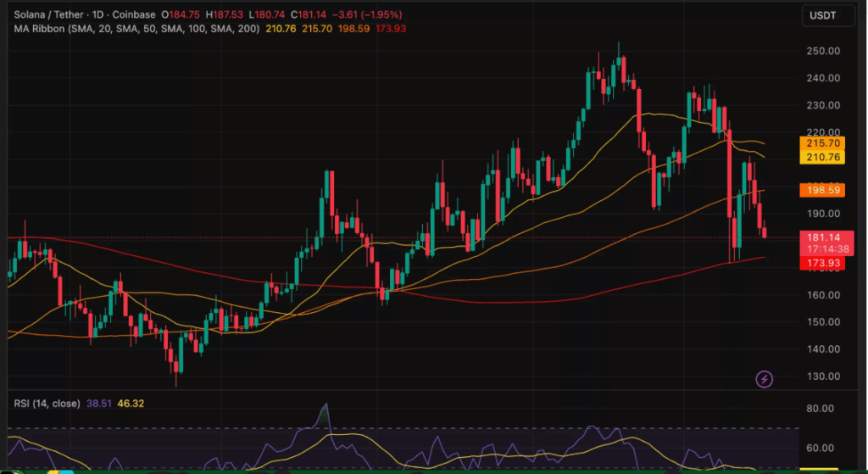Click the 210.76 price axis label

pos(821,158)
